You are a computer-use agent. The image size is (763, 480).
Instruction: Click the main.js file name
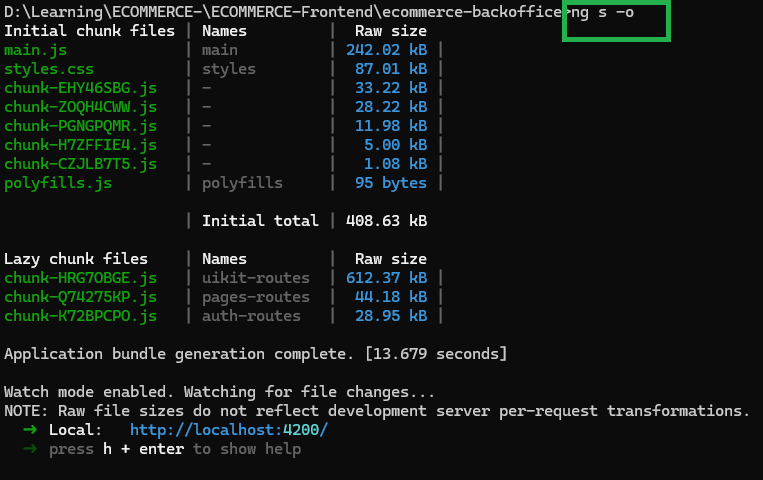tap(38, 50)
